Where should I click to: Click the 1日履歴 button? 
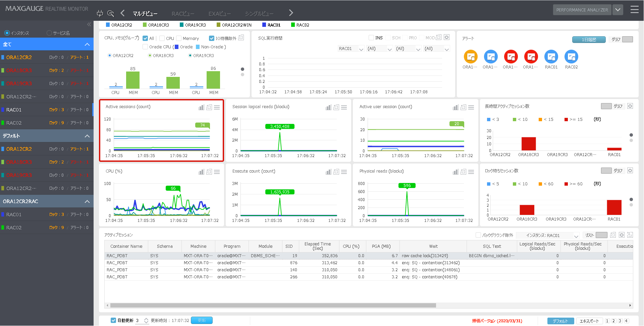[x=589, y=40]
